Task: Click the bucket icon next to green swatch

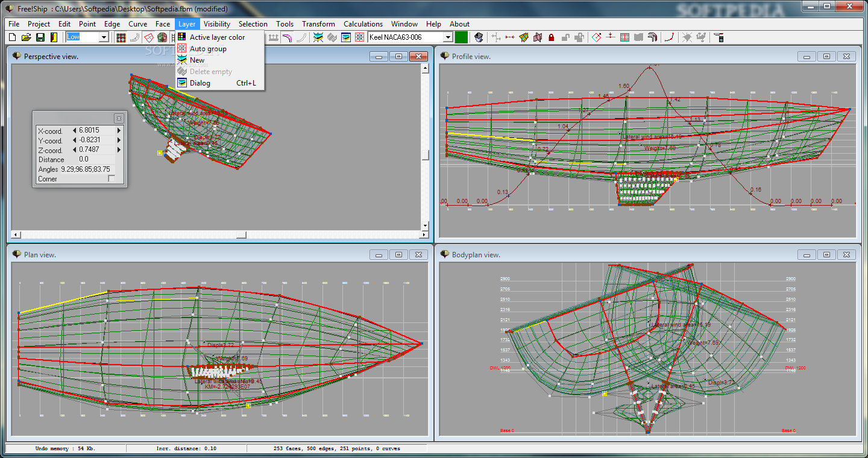Action: pos(479,37)
